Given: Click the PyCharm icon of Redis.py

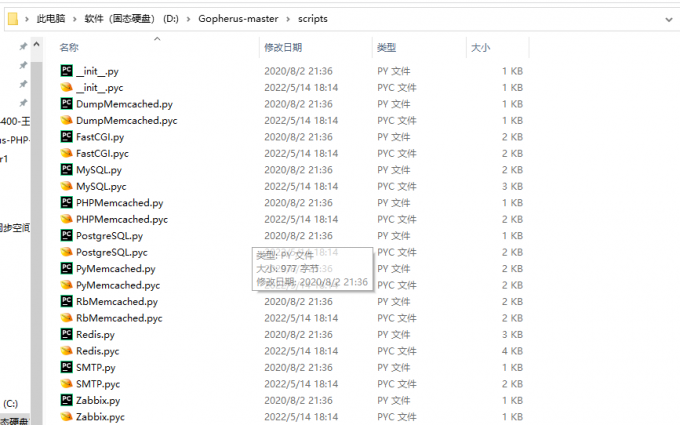Looking at the screenshot, I should (x=66, y=334).
